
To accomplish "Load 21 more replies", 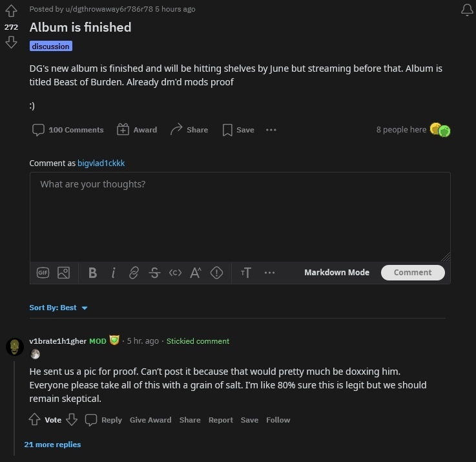I will pyautogui.click(x=52, y=445).
